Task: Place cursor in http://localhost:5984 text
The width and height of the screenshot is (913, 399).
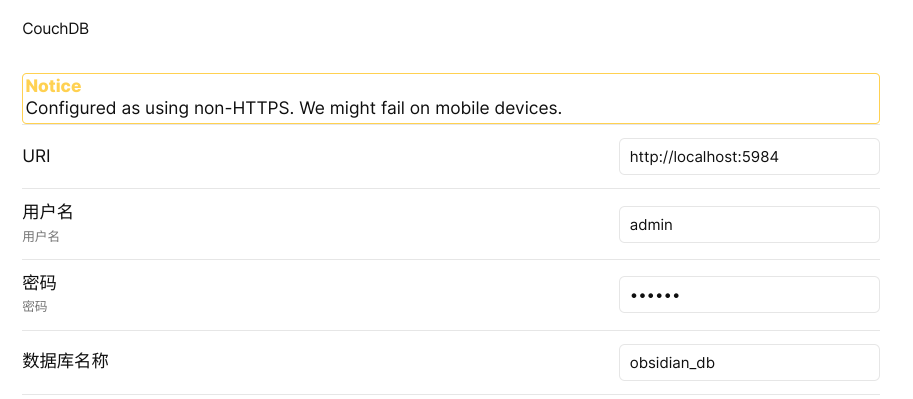Action: click(704, 157)
